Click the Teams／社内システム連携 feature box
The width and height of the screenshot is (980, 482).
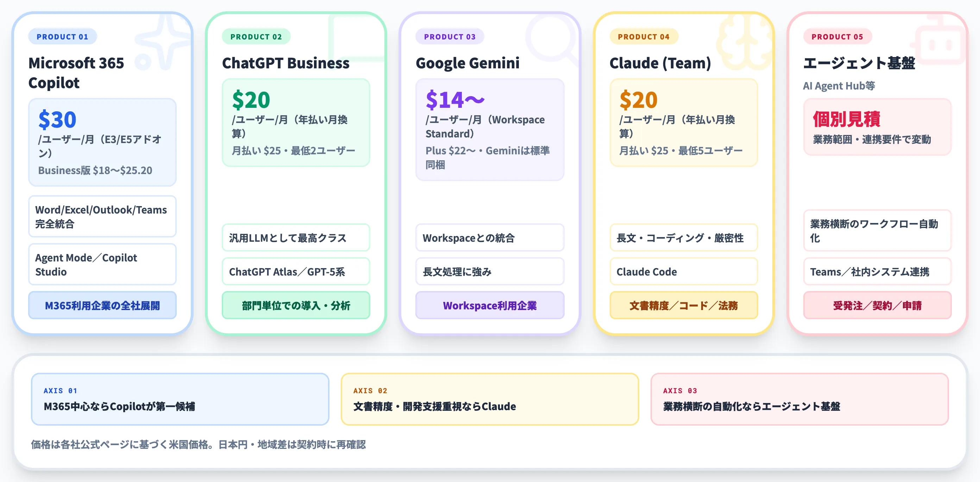tap(877, 271)
